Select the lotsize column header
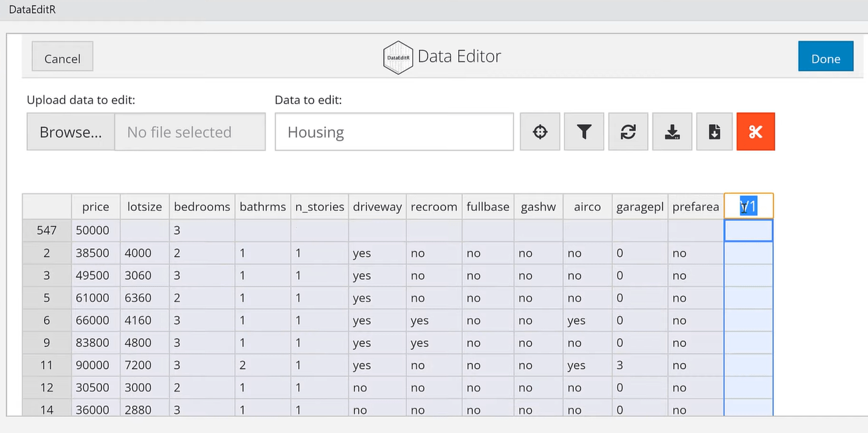Screen dimensions: 868x433 pyautogui.click(x=145, y=207)
